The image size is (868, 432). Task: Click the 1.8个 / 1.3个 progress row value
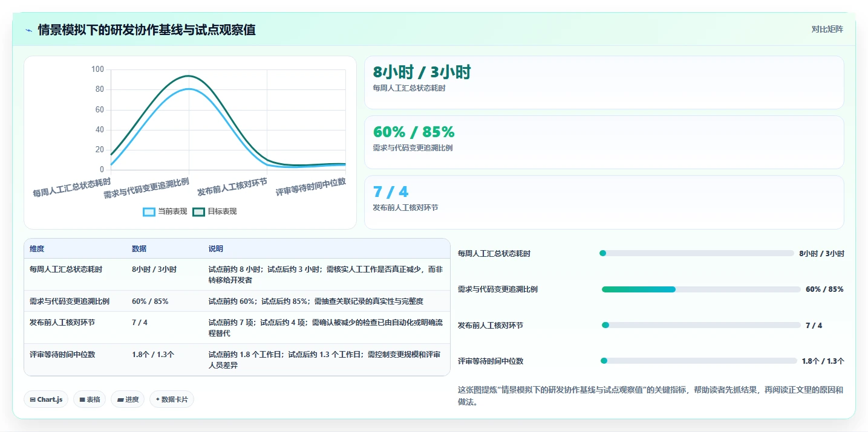(x=823, y=361)
